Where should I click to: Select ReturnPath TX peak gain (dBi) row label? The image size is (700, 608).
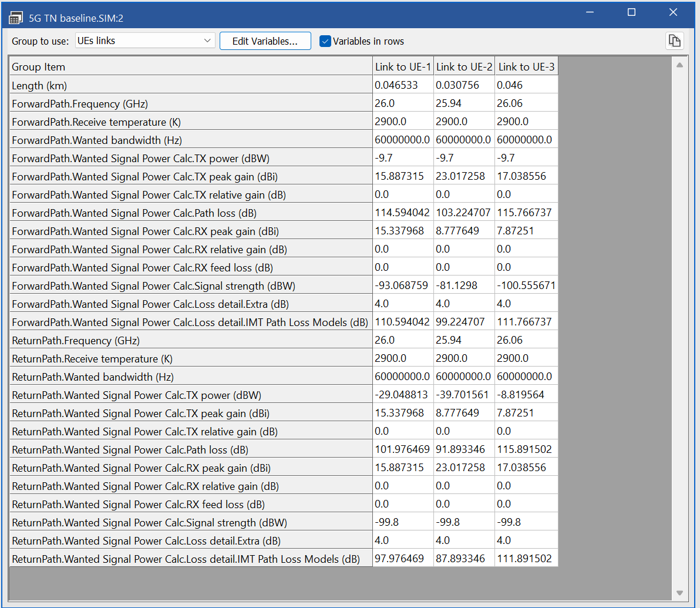tap(191, 414)
